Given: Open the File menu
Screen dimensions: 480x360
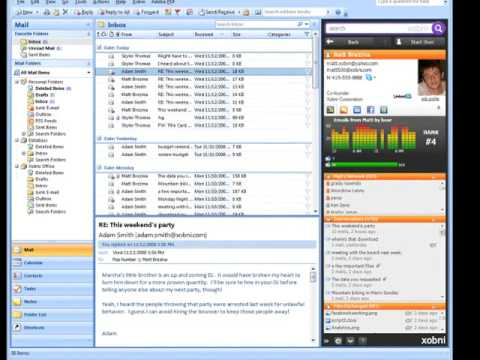Looking at the screenshot, I should pyautogui.click(x=21, y=2).
